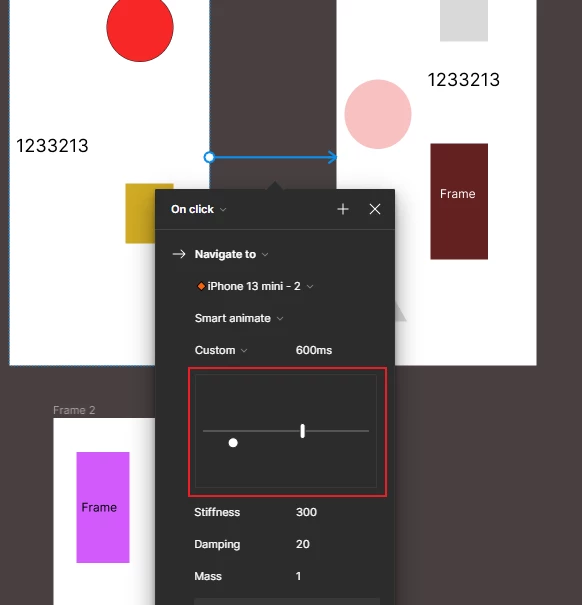This screenshot has width=582, height=605.
Task: Select the Frame 2 label
Action: [x=74, y=410]
